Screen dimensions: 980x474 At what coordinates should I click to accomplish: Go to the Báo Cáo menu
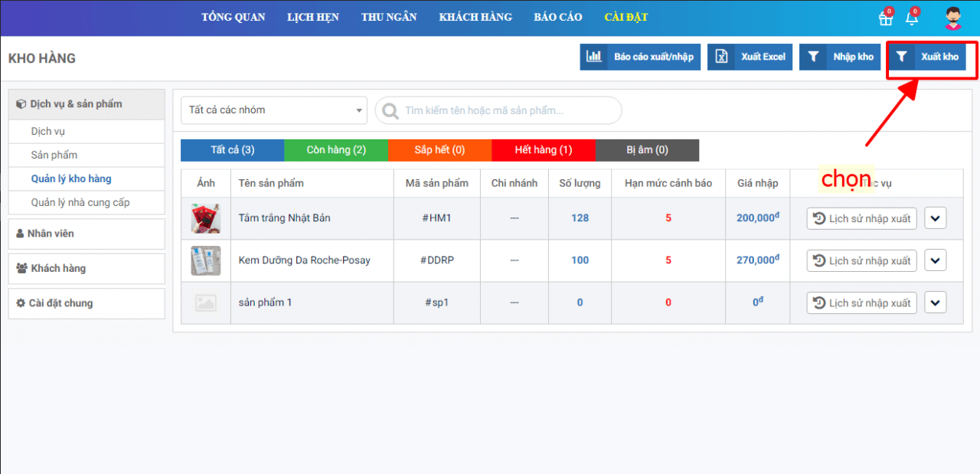(557, 18)
